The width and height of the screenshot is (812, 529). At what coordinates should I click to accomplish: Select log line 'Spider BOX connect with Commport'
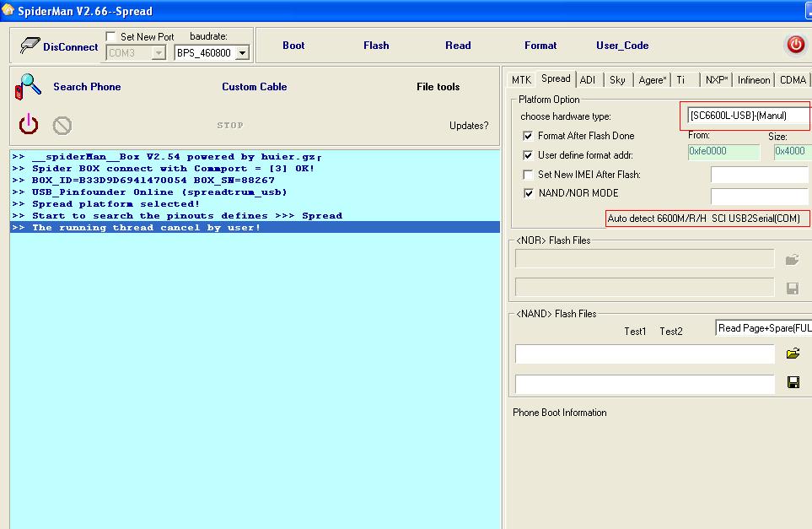(255, 168)
